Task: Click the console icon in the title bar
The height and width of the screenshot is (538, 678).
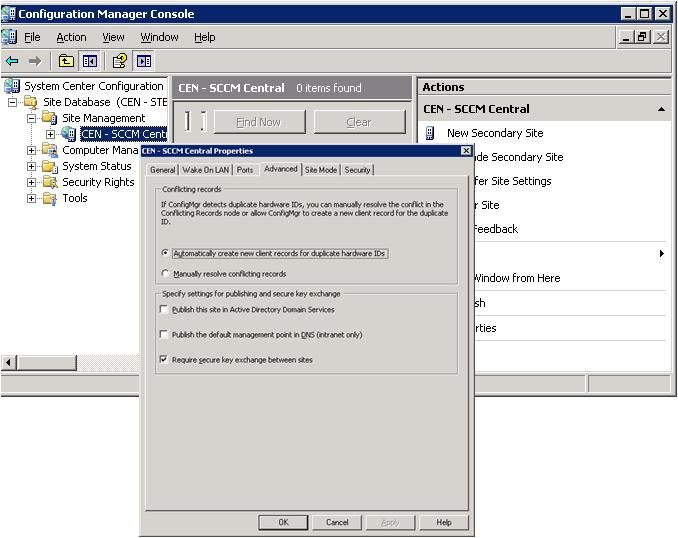Action: point(8,14)
